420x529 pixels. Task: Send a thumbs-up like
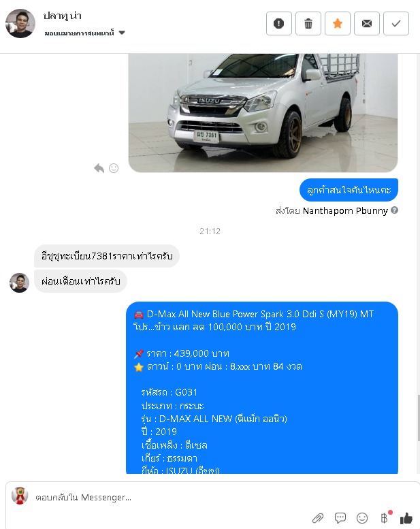(406, 518)
